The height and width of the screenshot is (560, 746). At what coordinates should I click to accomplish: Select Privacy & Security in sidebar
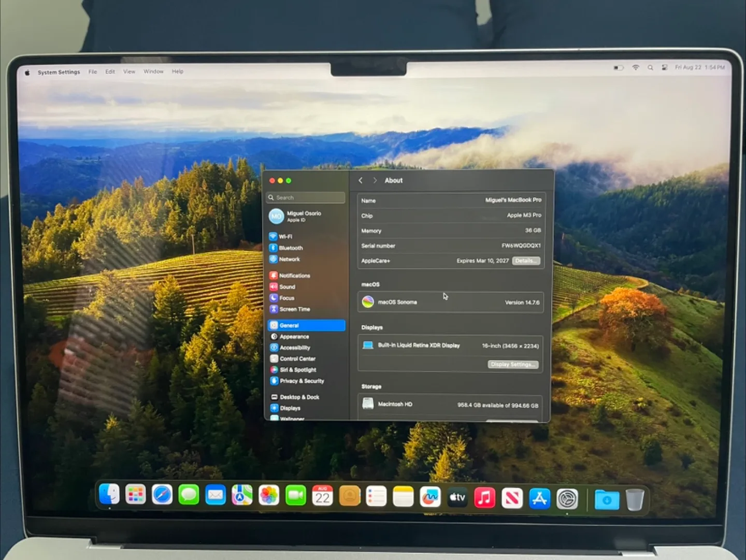point(302,381)
